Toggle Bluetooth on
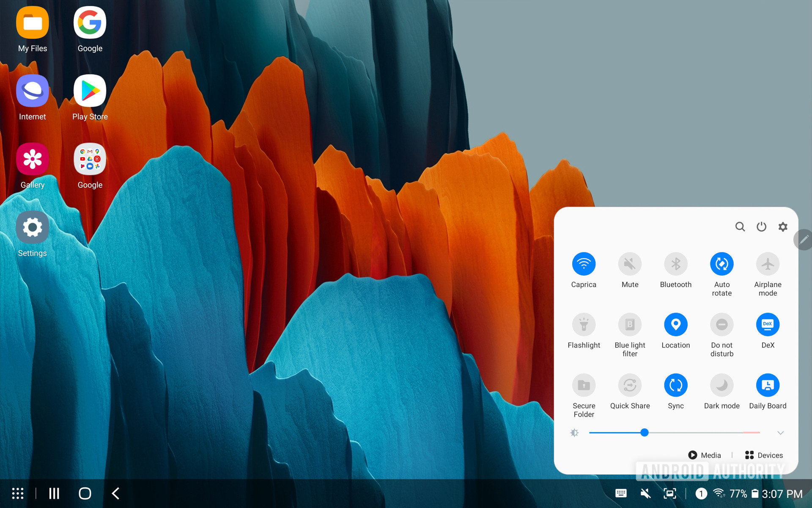Image resolution: width=812 pixels, height=508 pixels. click(675, 264)
